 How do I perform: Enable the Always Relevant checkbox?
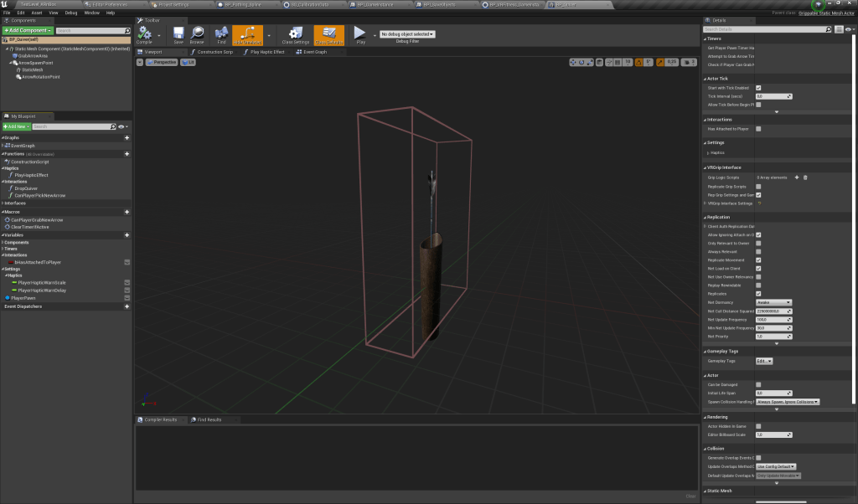coord(758,251)
